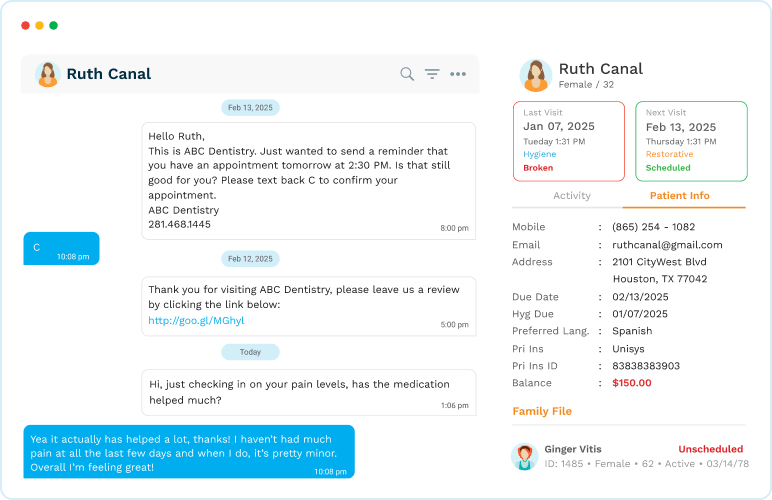
Task: Open the Last Visit Jan 07, 2025 card
Action: point(569,141)
